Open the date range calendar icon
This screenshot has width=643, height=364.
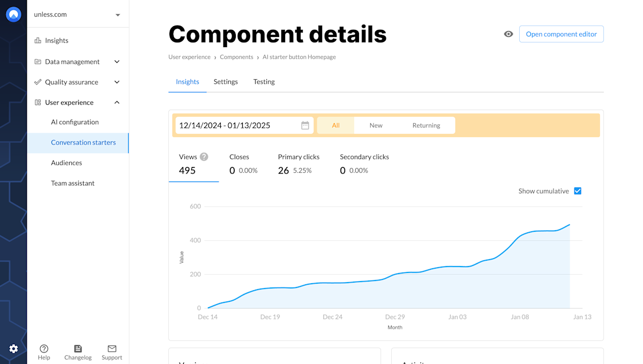305,125
